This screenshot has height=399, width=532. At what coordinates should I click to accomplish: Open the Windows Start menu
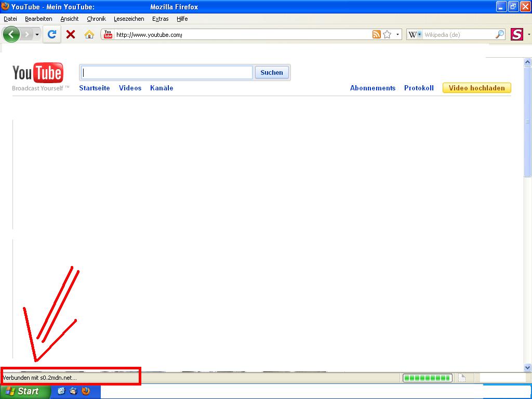pos(25,391)
